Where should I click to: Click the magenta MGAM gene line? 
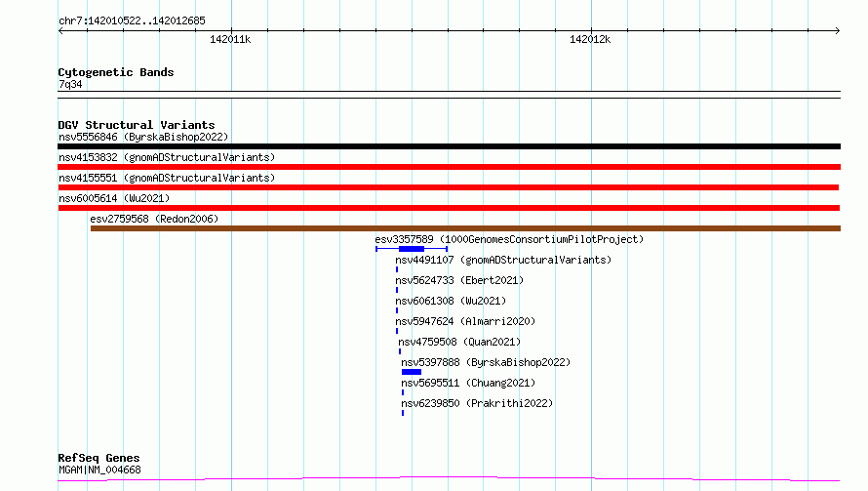coord(449,478)
